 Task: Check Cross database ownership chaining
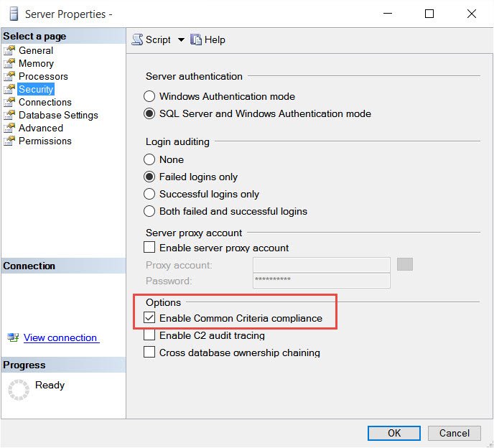pos(149,352)
